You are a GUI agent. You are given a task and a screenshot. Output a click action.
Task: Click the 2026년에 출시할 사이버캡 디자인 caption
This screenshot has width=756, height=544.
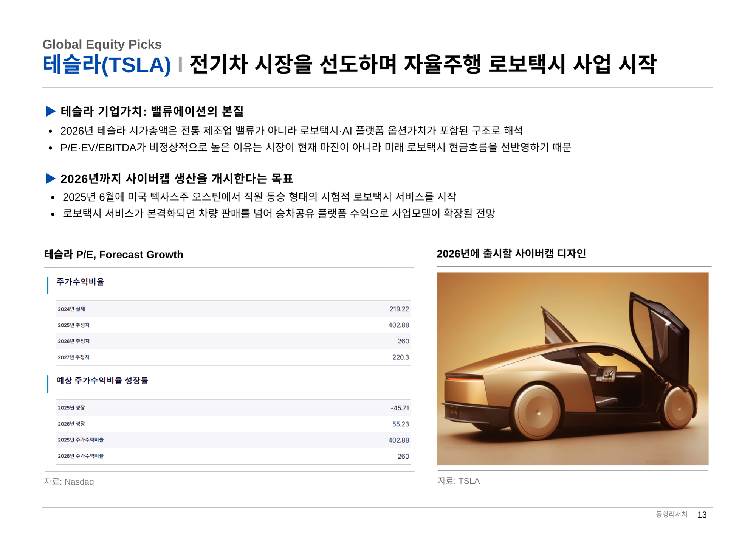(x=511, y=253)
